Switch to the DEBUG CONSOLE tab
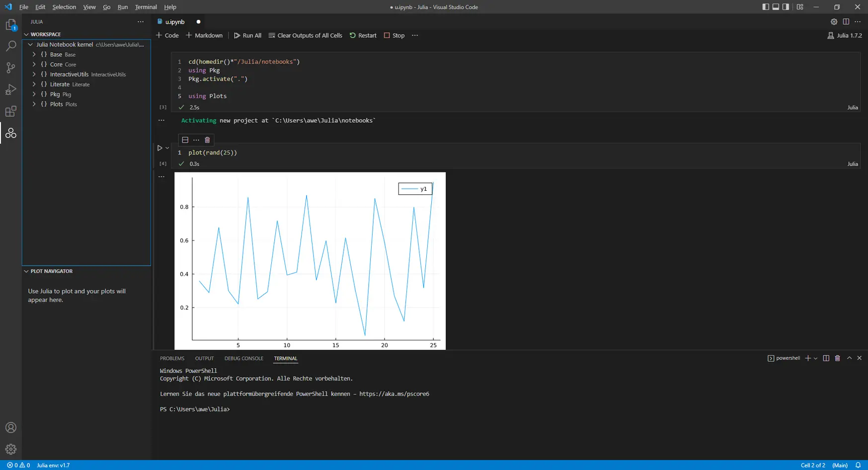Screen dimensions: 868x470 [243, 358]
